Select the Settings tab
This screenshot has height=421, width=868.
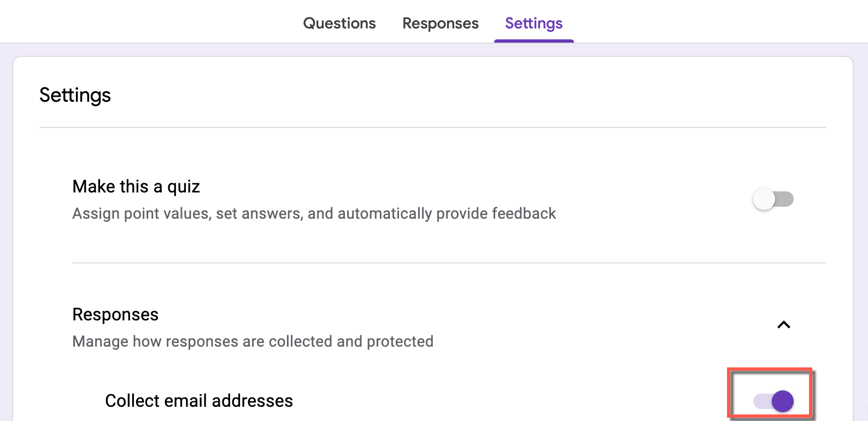click(534, 23)
